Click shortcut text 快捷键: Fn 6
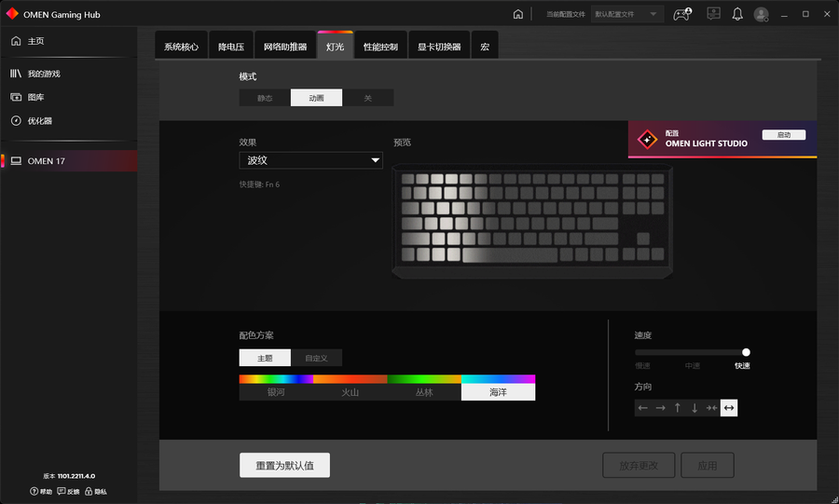The image size is (839, 504). (x=259, y=184)
